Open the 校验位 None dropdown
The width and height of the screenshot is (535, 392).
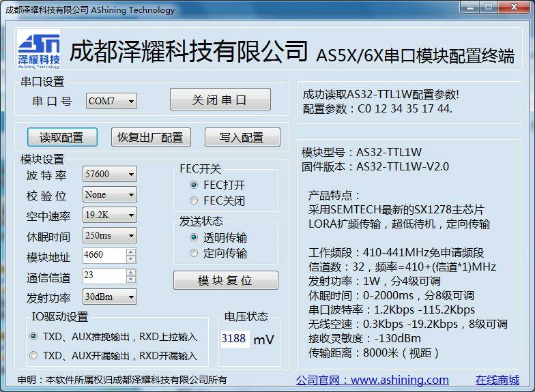(109, 195)
